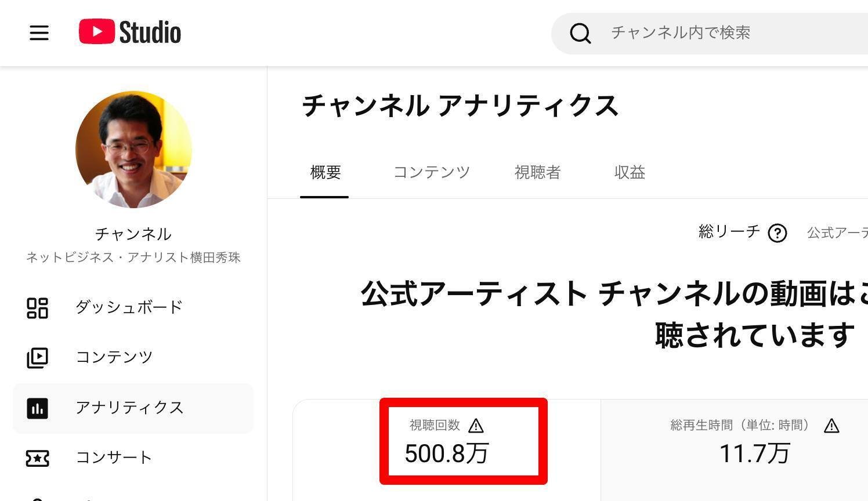Click the Analytics bar chart icon
This screenshot has height=501, width=868.
point(38,408)
